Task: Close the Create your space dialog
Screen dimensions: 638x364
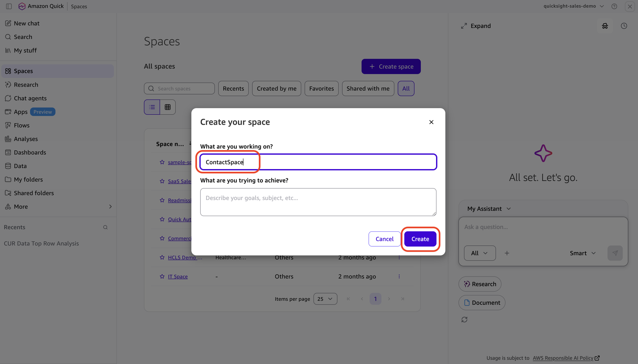Action: 431,122
